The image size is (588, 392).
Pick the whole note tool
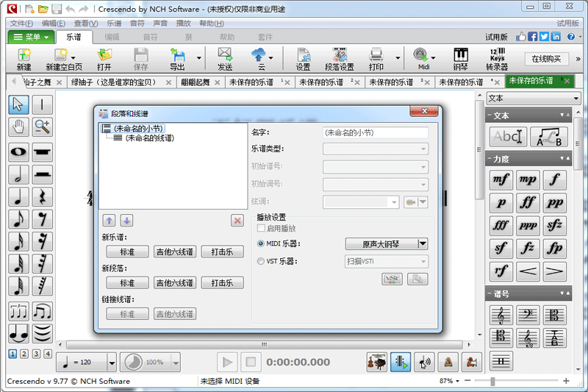click(18, 152)
